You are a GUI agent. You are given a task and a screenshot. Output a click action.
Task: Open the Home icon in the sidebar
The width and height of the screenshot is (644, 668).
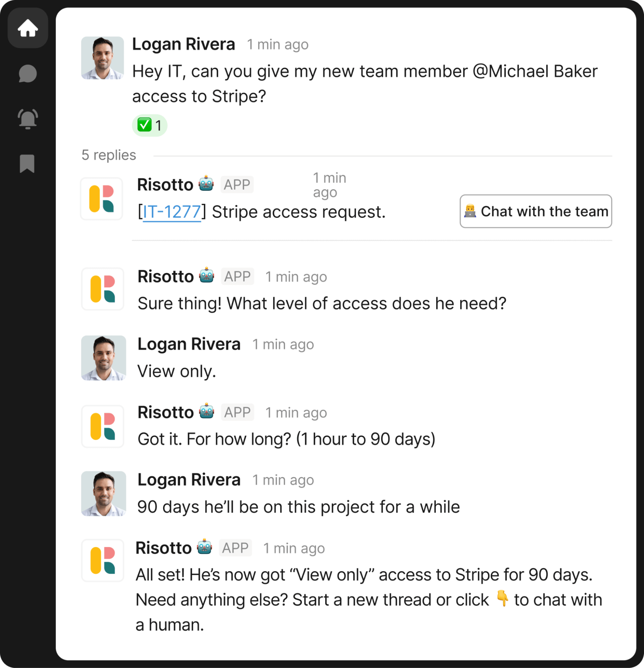(x=28, y=28)
